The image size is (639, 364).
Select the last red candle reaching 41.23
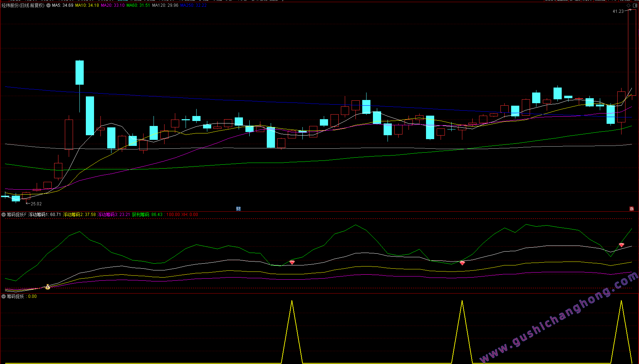tap(632, 53)
